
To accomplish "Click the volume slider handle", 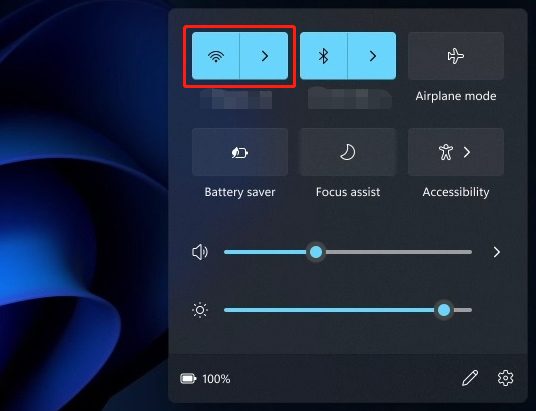I will (x=316, y=252).
